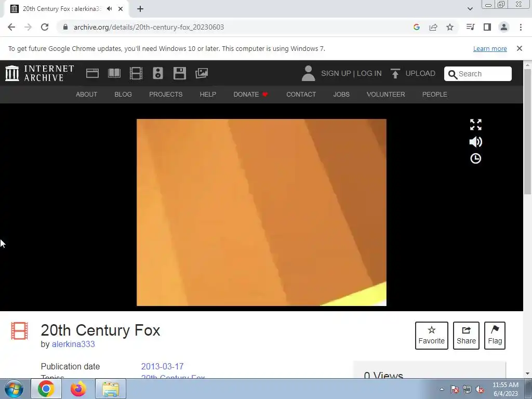Open the network status tray icon

pyautogui.click(x=467, y=390)
